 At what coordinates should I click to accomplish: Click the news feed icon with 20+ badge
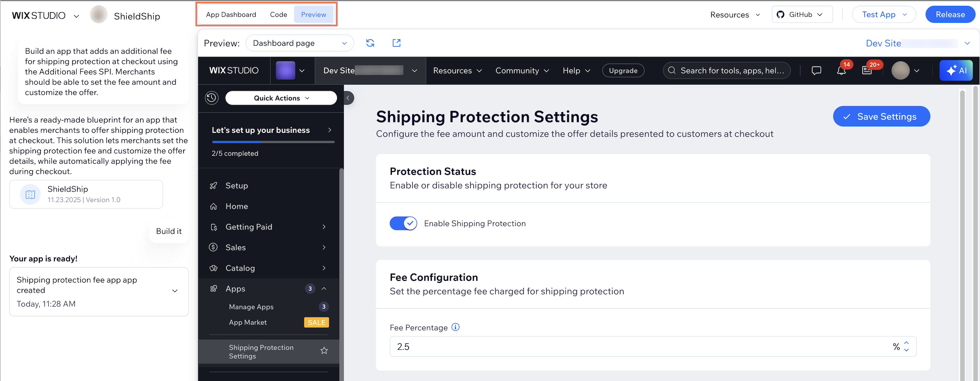[x=867, y=71]
